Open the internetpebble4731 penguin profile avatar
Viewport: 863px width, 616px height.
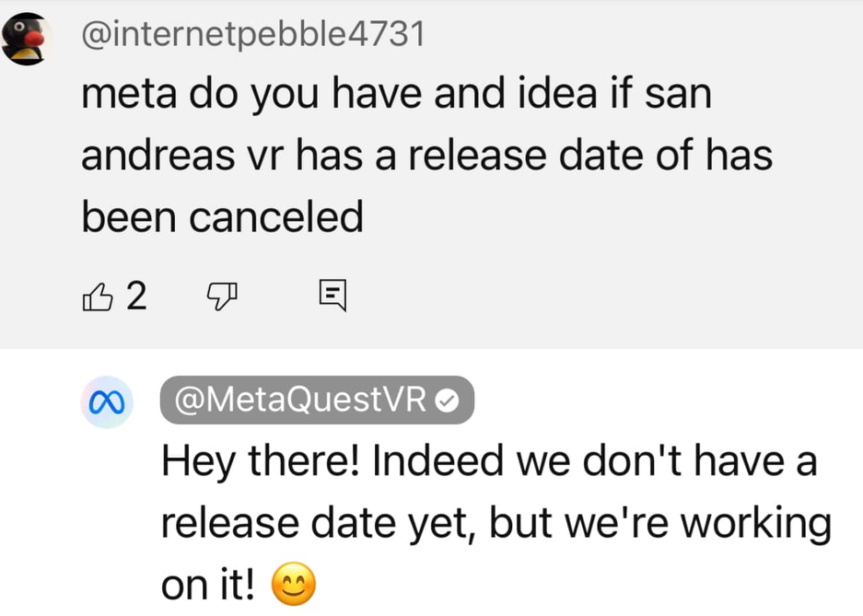(x=25, y=39)
